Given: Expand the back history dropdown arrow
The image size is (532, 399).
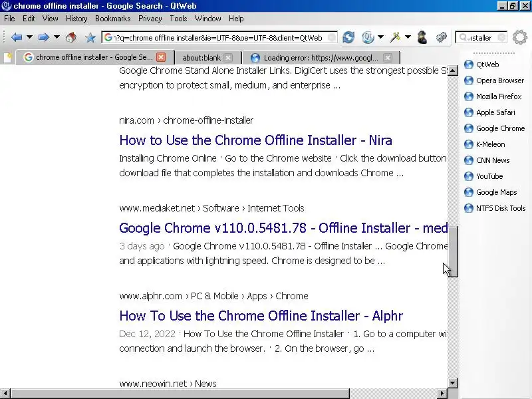Looking at the screenshot, I should (x=29, y=37).
